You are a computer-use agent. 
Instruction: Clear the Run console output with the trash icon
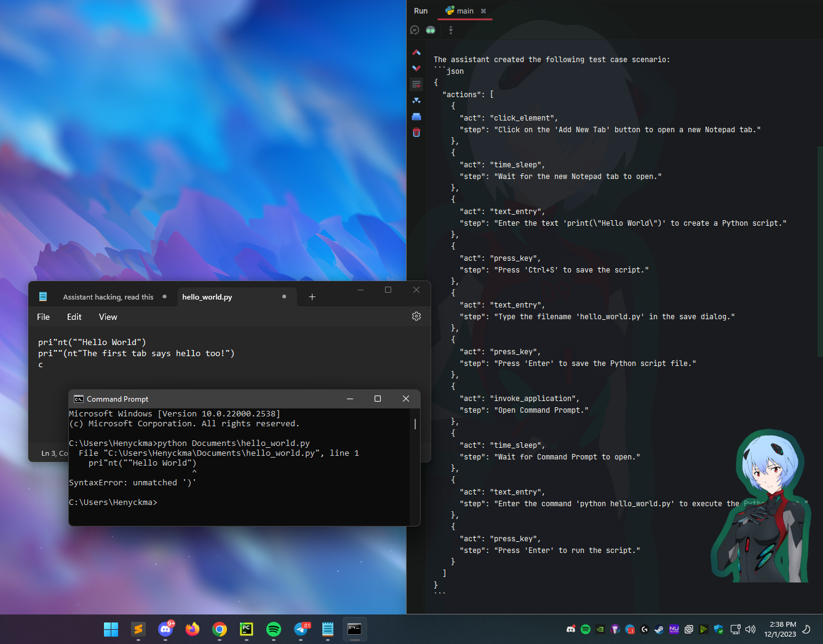click(x=416, y=132)
